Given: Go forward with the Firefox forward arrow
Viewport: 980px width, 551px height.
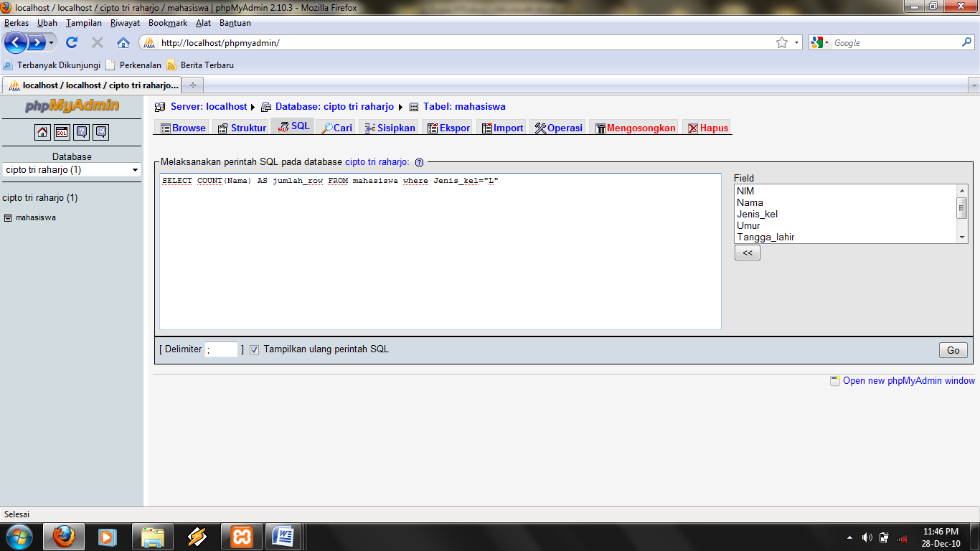Looking at the screenshot, I should click(36, 42).
